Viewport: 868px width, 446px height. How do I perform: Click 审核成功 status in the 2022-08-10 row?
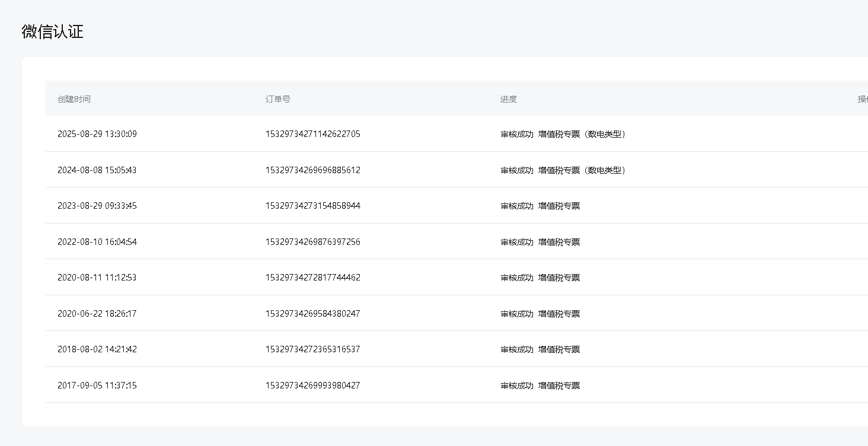[x=517, y=242]
